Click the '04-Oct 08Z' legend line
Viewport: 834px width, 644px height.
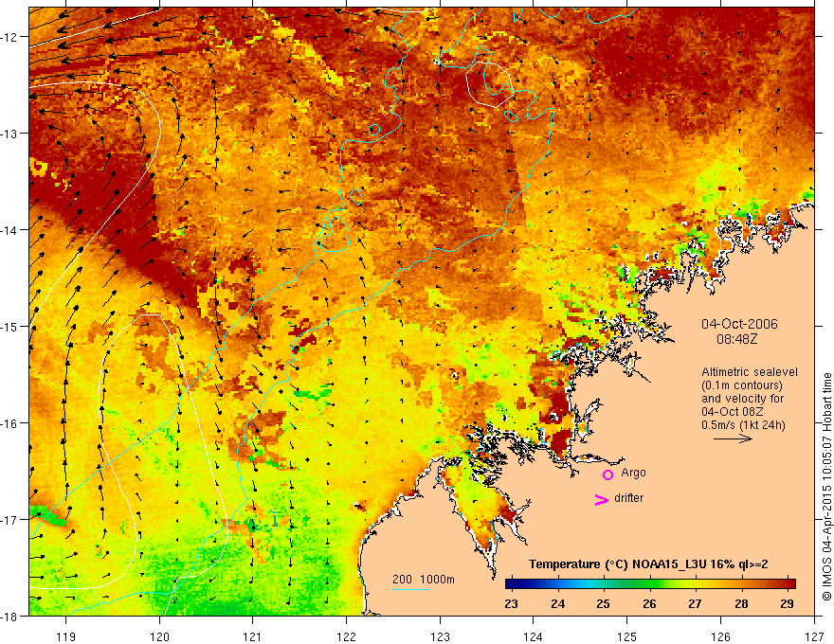pos(733,412)
